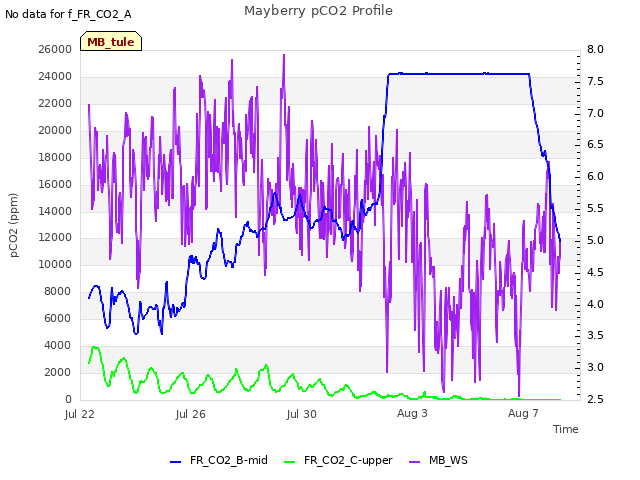Click the 2000 left axis value

(58, 372)
